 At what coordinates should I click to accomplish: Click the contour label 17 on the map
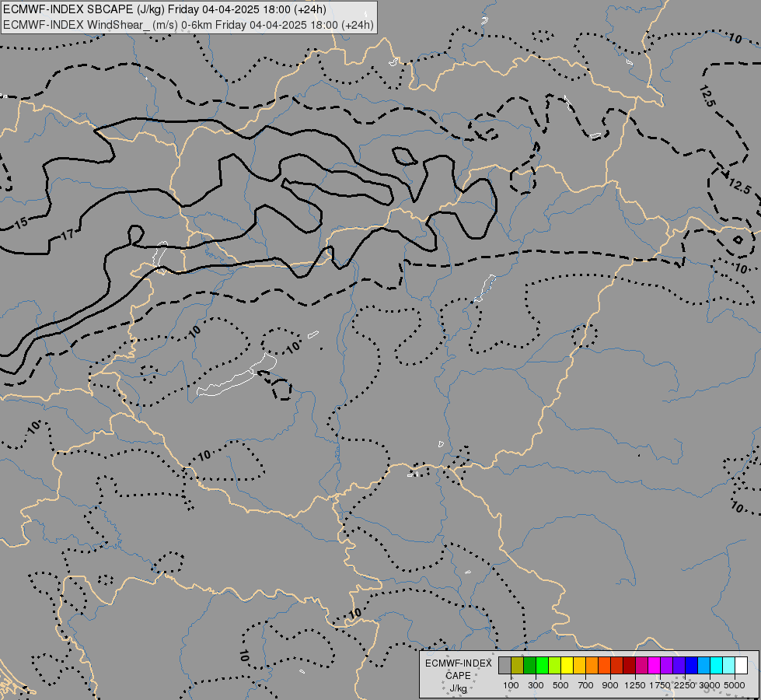(x=68, y=235)
